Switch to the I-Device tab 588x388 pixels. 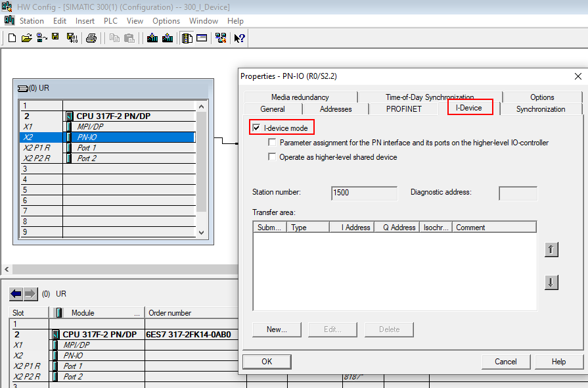click(468, 108)
